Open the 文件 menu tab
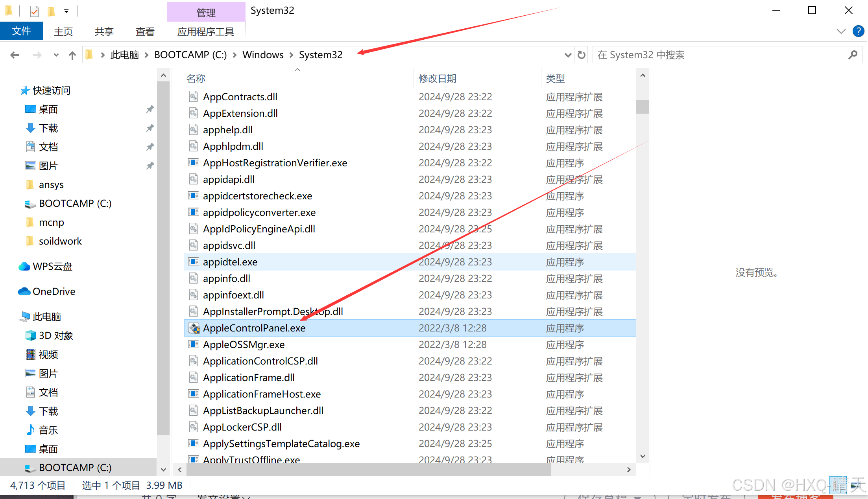Screen dimensions: 868x499 pyautogui.click(x=21, y=31)
